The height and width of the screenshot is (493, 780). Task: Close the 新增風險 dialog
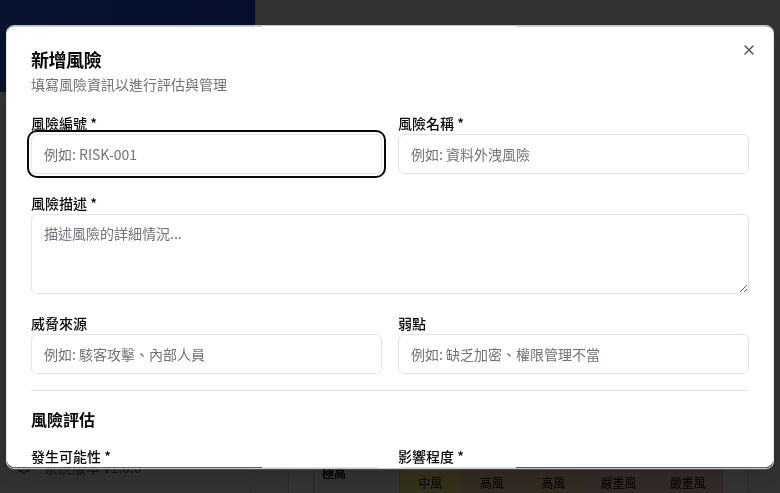(x=749, y=50)
